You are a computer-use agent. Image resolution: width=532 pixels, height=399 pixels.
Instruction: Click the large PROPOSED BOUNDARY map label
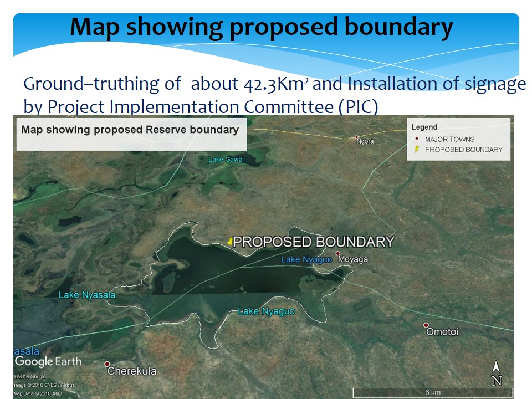[313, 242]
